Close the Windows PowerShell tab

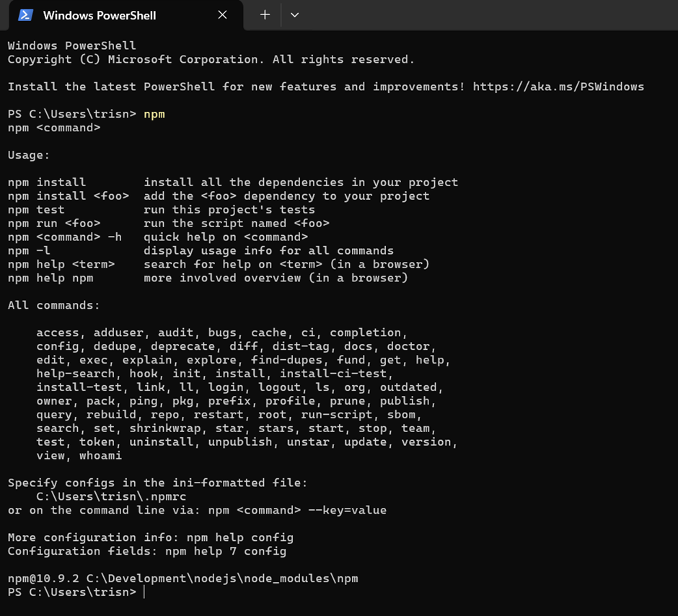click(222, 15)
